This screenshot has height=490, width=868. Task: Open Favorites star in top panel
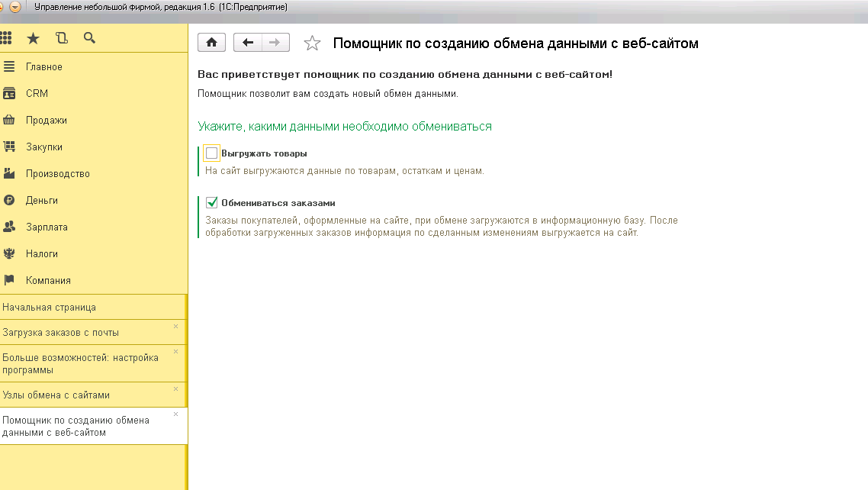pyautogui.click(x=33, y=37)
